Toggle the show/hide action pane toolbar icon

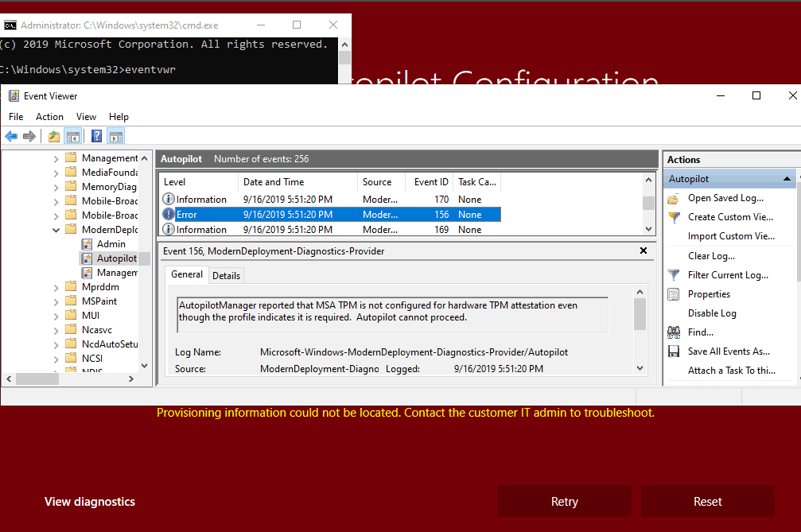pos(116,136)
